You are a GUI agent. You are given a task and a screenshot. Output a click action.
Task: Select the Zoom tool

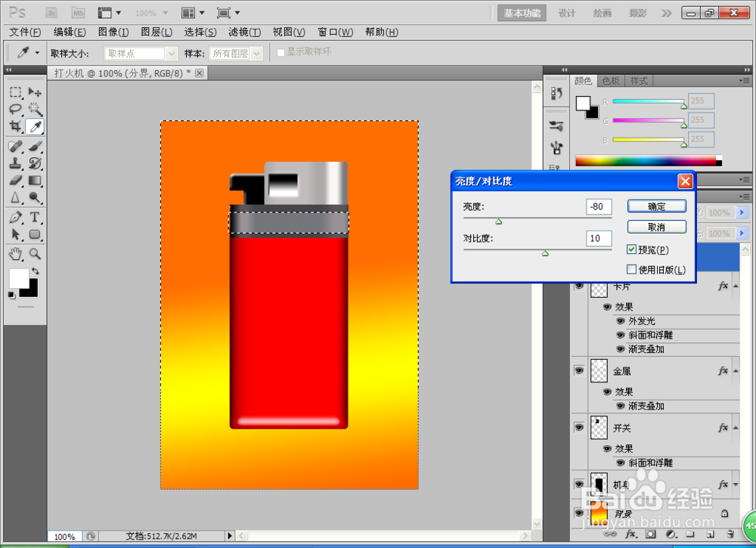[35, 254]
